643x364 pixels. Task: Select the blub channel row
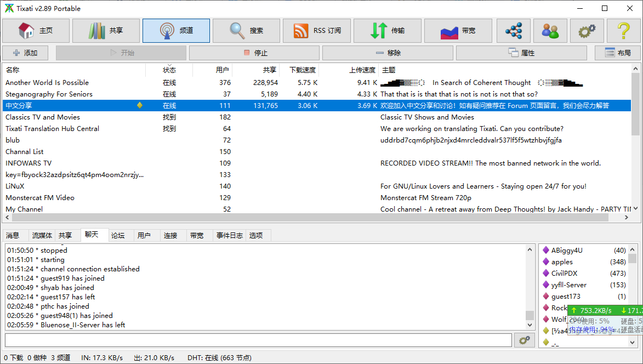click(x=317, y=140)
